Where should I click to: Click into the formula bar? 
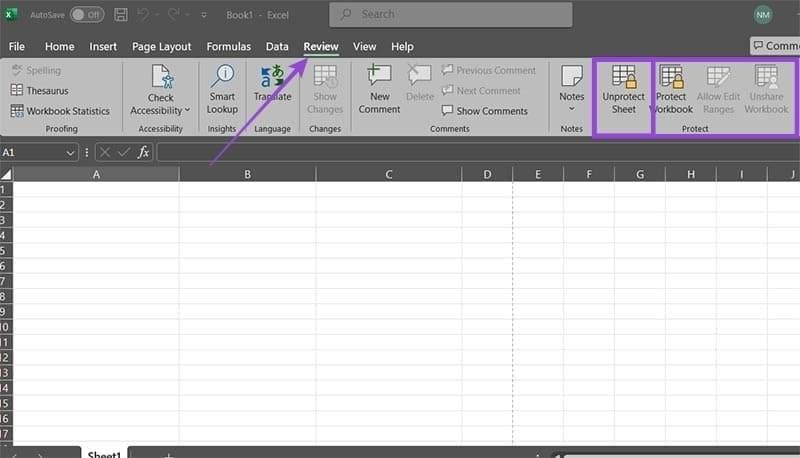(478, 152)
